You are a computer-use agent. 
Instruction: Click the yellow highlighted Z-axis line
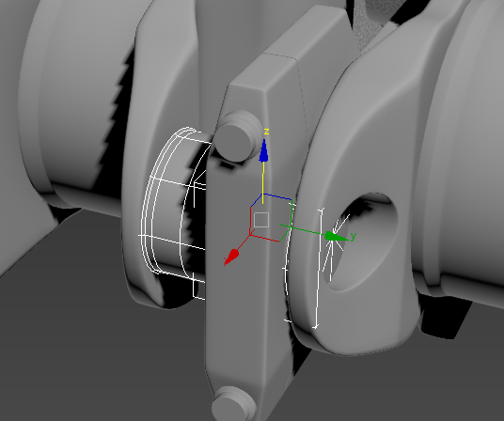(263, 182)
